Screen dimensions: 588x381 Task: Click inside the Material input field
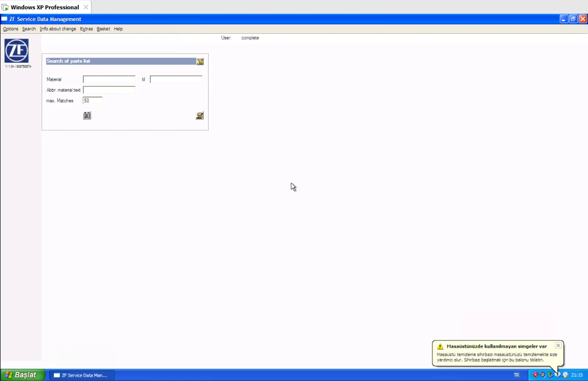click(109, 79)
